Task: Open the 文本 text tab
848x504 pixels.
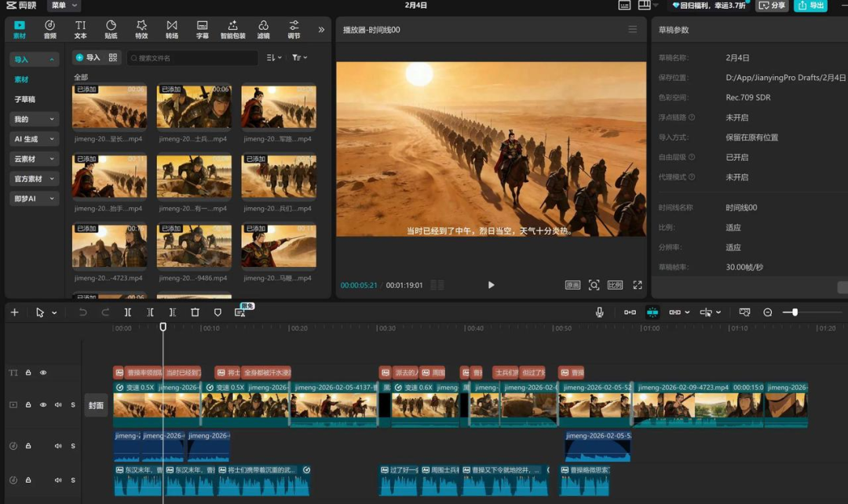Action: pos(80,29)
